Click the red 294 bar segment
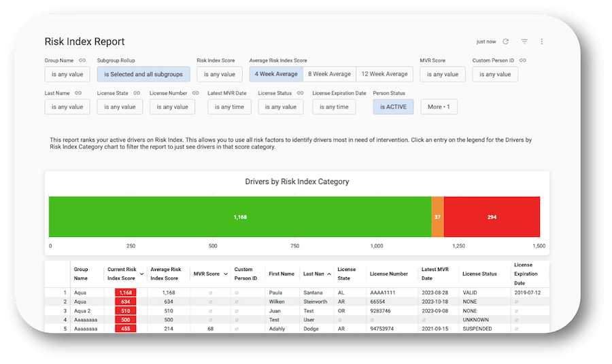 (x=492, y=217)
